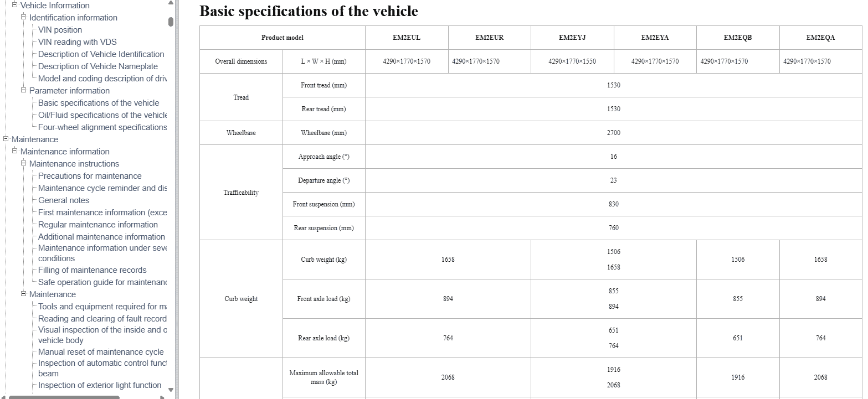This screenshot has height=399, width=868.
Task: Open Regular maintenance information
Action: click(97, 225)
